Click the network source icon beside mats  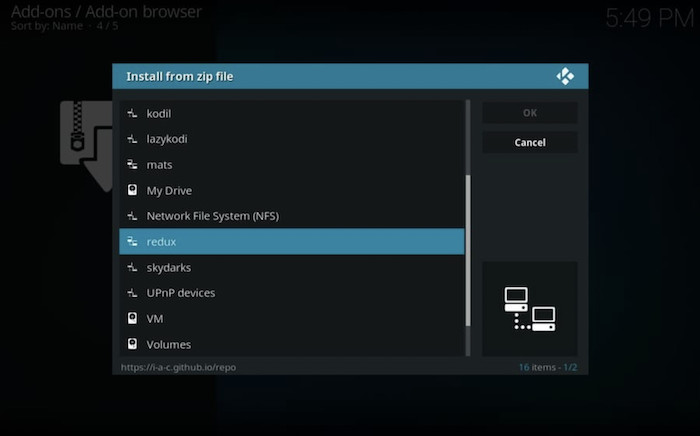point(132,165)
